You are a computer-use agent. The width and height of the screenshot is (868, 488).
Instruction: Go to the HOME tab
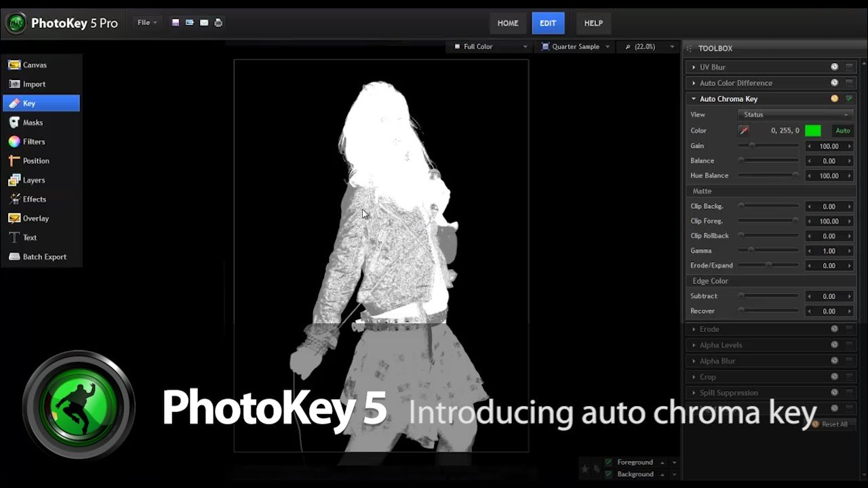click(508, 23)
